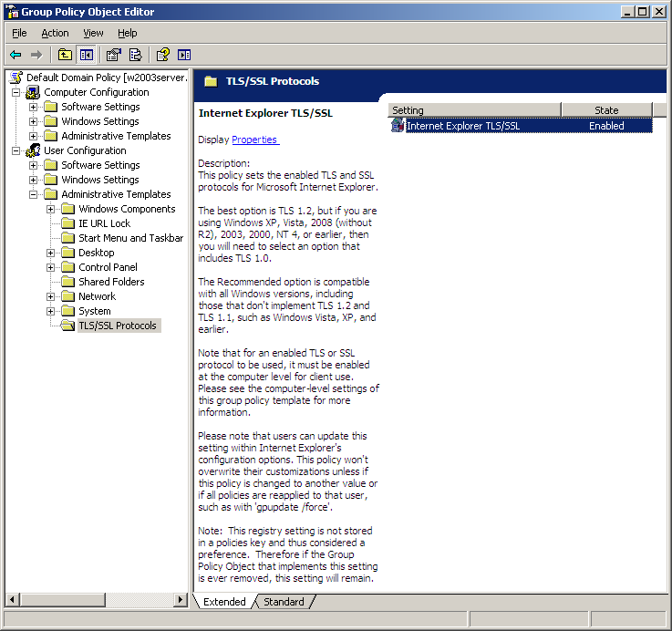Select System in the tree
This screenshot has width=672, height=631.
94,311
